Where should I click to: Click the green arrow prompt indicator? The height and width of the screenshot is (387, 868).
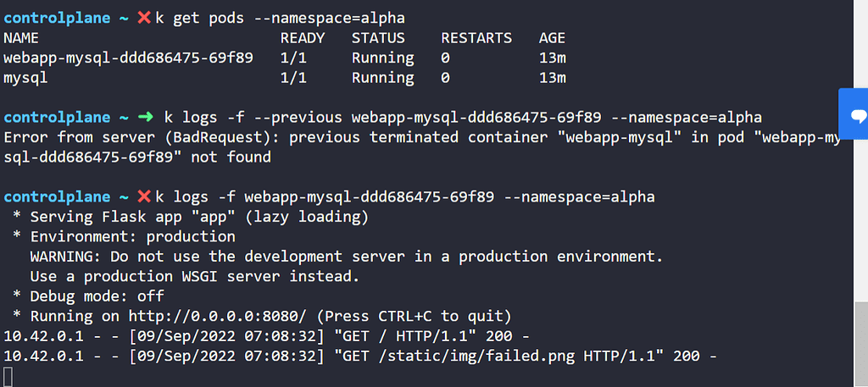click(x=145, y=117)
